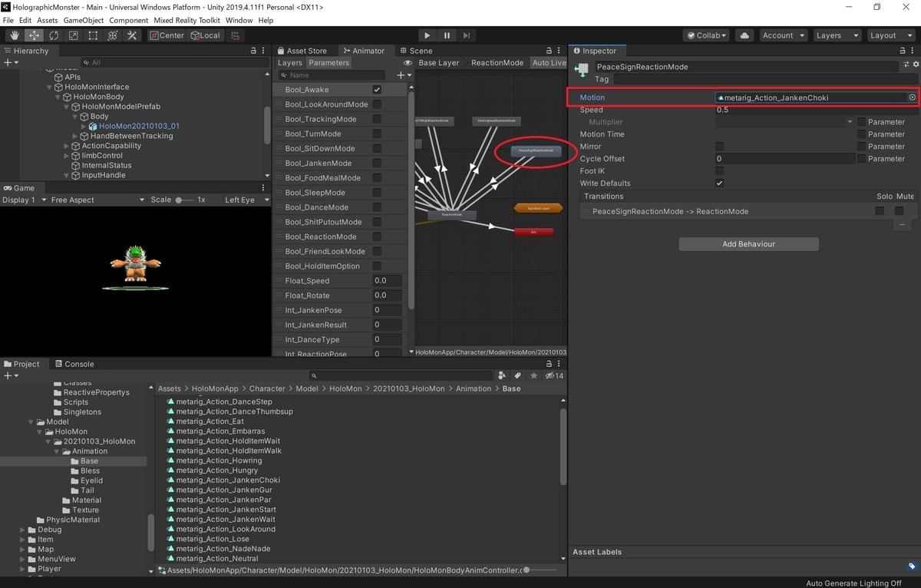Image resolution: width=921 pixels, height=588 pixels.
Task: Select the Move tool in toolbar
Action: click(x=35, y=35)
